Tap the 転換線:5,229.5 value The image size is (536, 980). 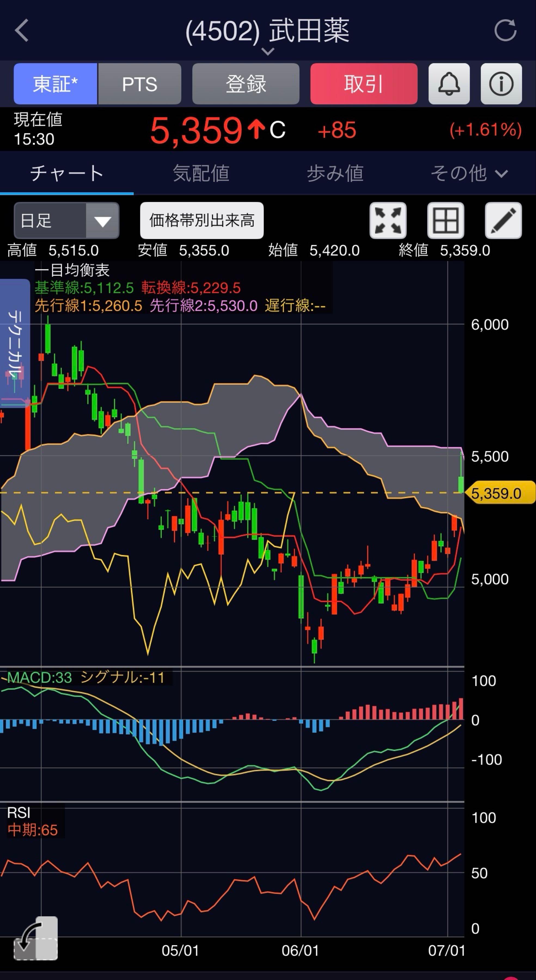tap(191, 288)
